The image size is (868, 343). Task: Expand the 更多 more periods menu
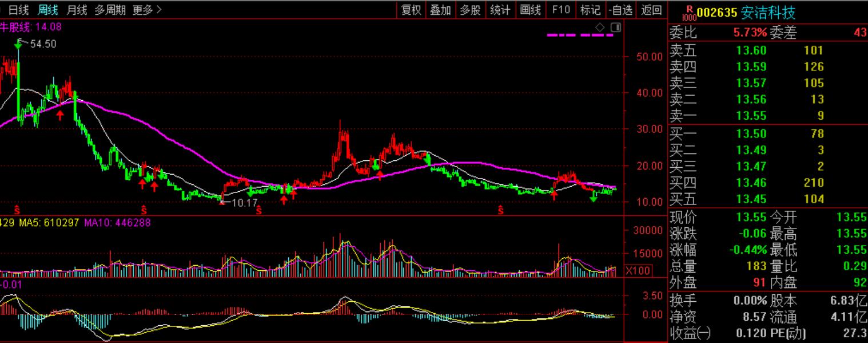coord(147,10)
